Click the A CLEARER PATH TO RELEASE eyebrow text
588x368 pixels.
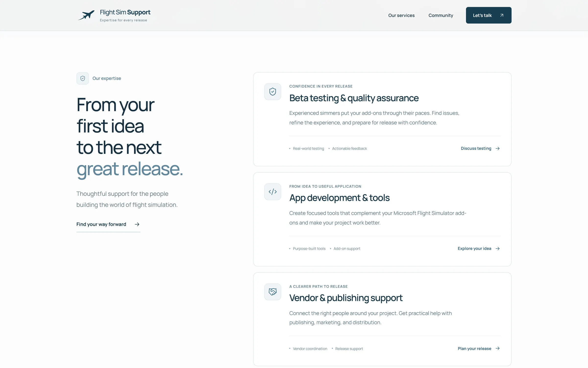(318, 287)
